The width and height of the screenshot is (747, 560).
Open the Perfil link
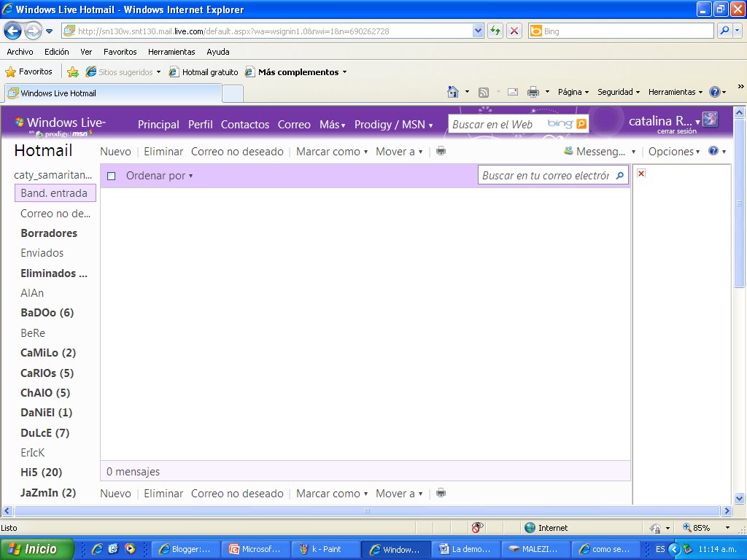tap(200, 125)
